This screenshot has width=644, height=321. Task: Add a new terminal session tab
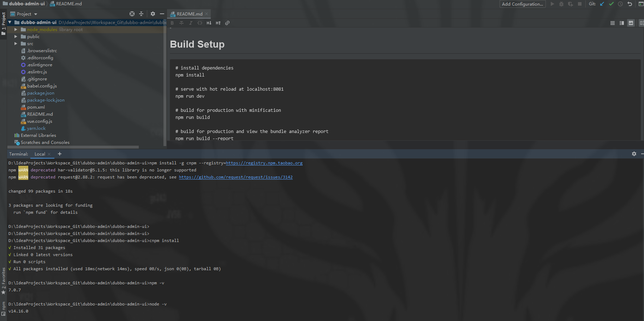[x=60, y=154]
